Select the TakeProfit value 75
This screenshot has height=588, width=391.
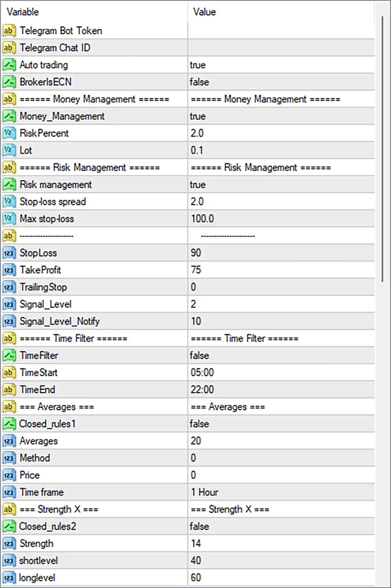point(196,270)
